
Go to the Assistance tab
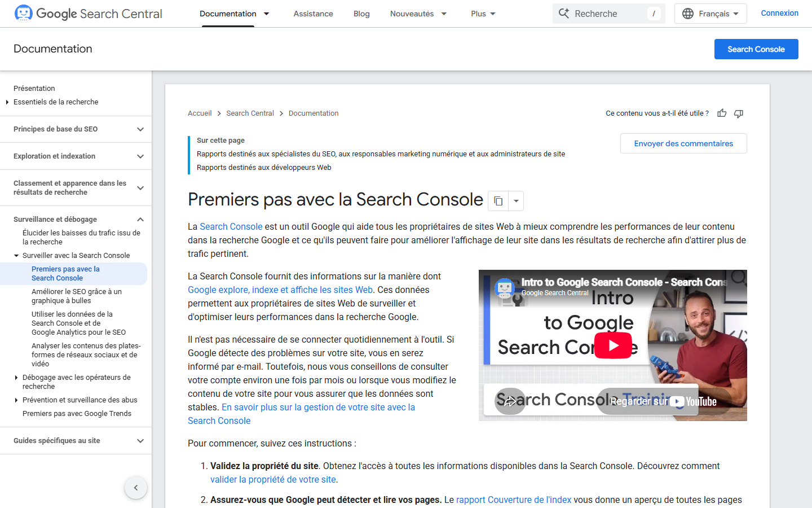313,14
